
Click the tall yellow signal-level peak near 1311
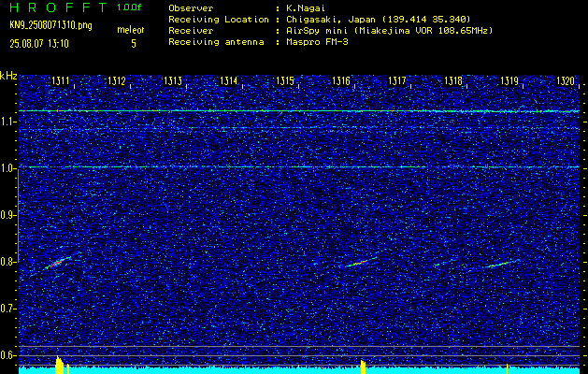pyautogui.click(x=60, y=365)
